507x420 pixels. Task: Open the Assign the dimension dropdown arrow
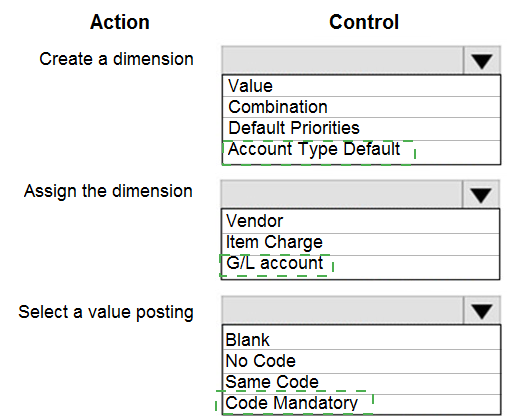481,195
